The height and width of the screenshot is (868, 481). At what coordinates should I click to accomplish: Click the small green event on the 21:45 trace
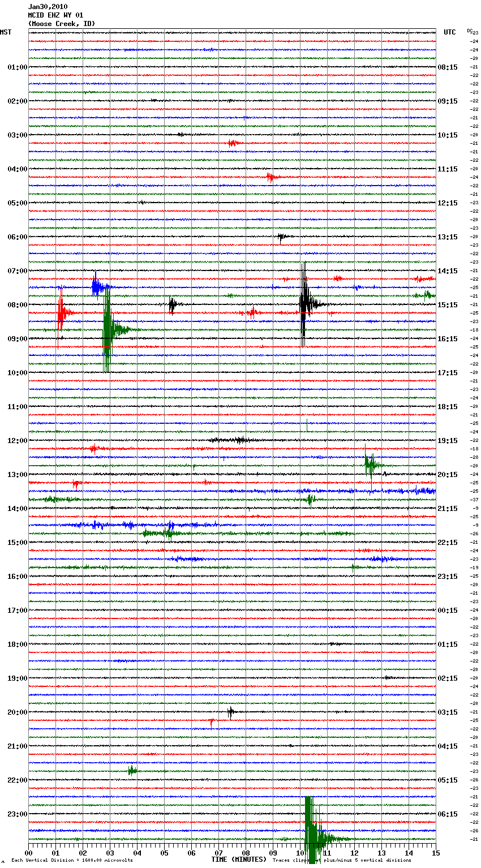pyautogui.click(x=132, y=771)
